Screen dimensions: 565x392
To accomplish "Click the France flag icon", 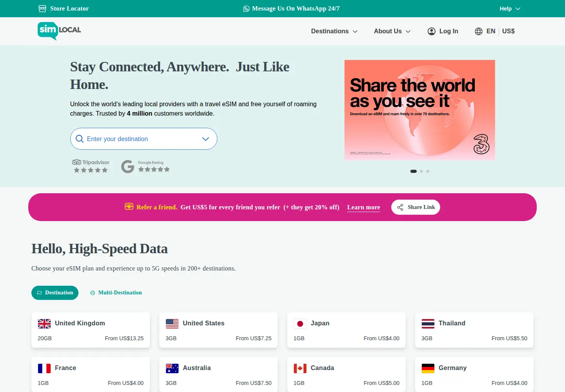I will point(44,368).
